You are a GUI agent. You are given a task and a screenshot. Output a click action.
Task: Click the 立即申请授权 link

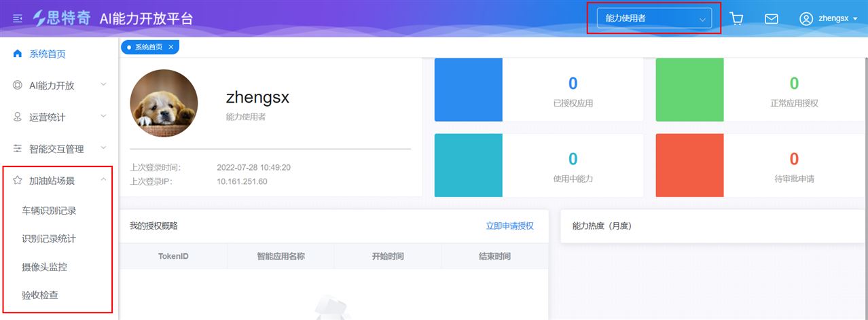click(x=509, y=226)
